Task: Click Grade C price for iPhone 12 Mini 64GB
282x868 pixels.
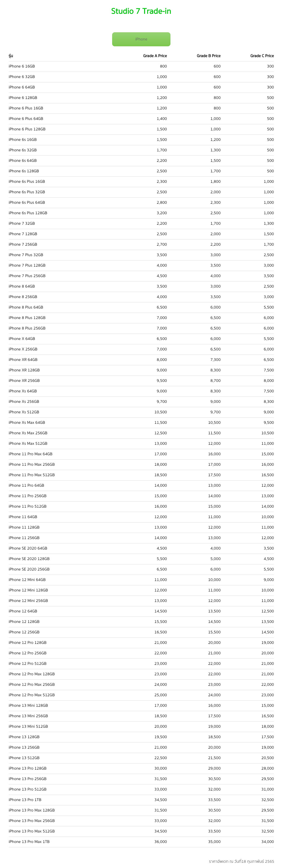Action: (x=269, y=580)
